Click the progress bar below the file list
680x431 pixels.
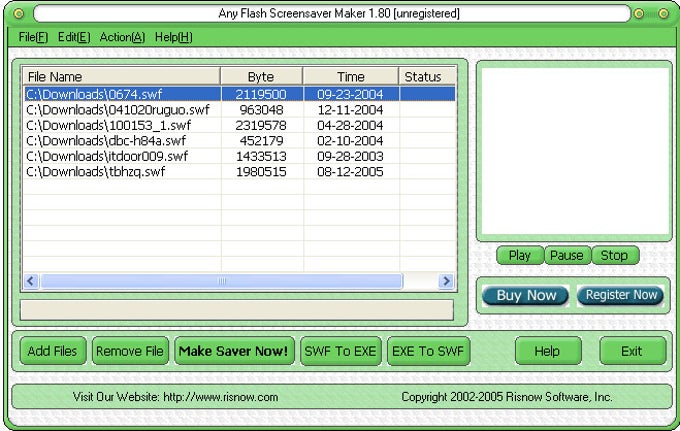pos(237,310)
